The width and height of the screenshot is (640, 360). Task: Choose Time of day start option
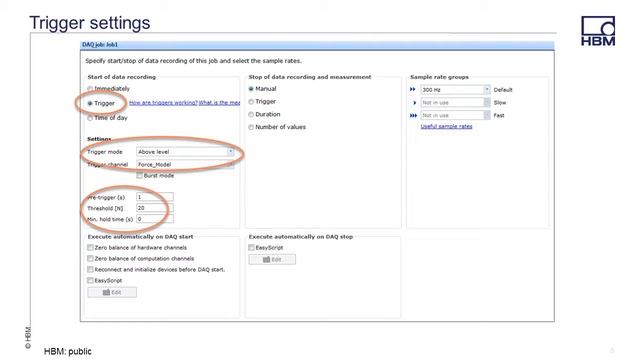pos(90,118)
